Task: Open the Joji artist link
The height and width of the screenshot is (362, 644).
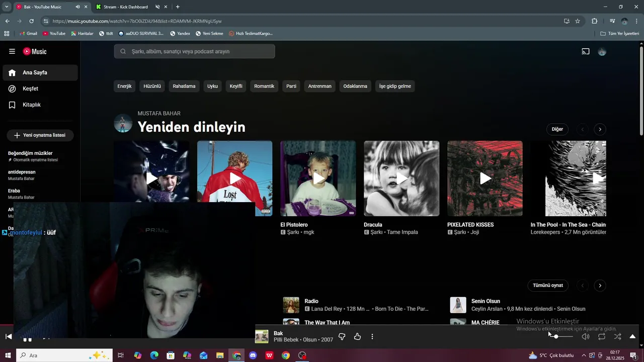Action: pyautogui.click(x=475, y=232)
